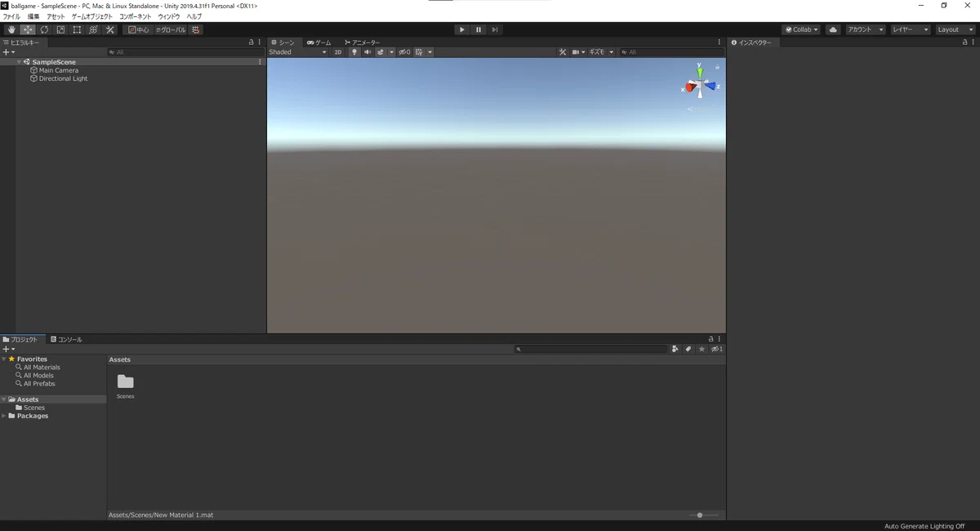This screenshot has height=531, width=980.
Task: Pause the game playback
Action: tap(479, 29)
